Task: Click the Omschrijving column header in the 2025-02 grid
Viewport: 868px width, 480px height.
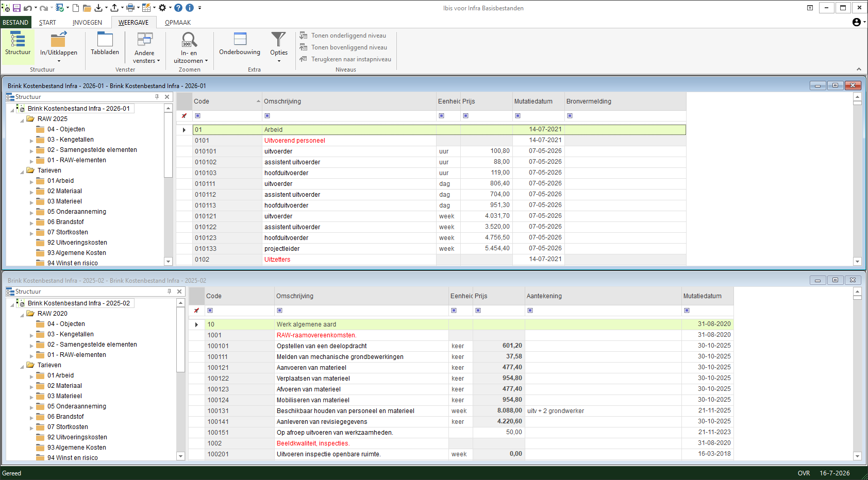Action: point(362,296)
